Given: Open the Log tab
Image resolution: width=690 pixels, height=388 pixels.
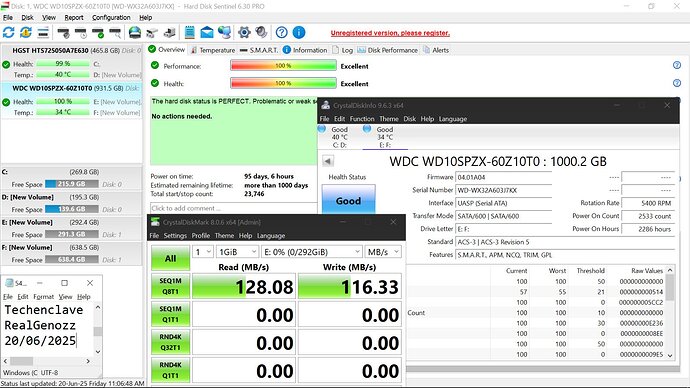Looking at the screenshot, I should (342, 50).
